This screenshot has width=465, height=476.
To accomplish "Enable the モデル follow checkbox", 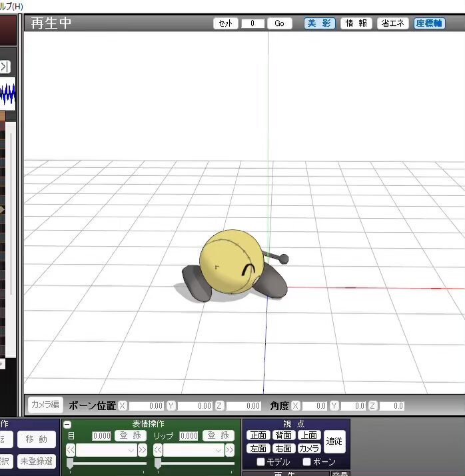I will [x=260, y=462].
